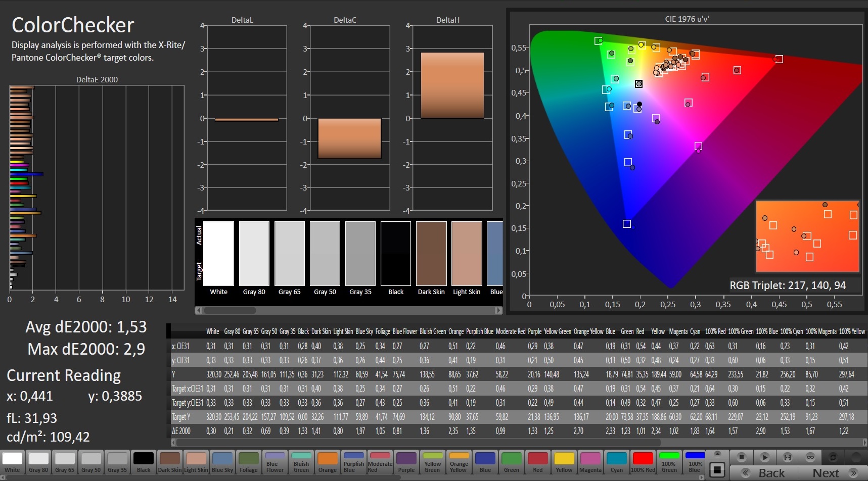The width and height of the screenshot is (868, 481).
Task: Click the Gray 50 comparison swatch
Action: (x=325, y=254)
